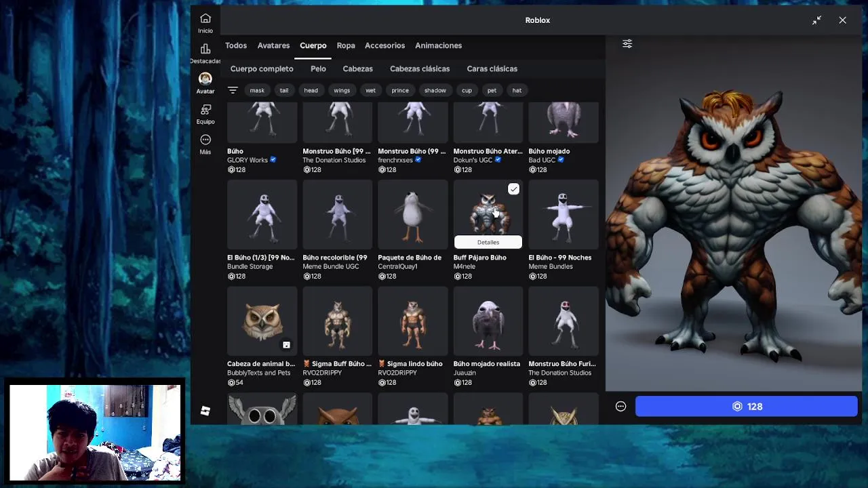Click the large owl avatar preview
This screenshot has width=868, height=488.
(x=734, y=224)
